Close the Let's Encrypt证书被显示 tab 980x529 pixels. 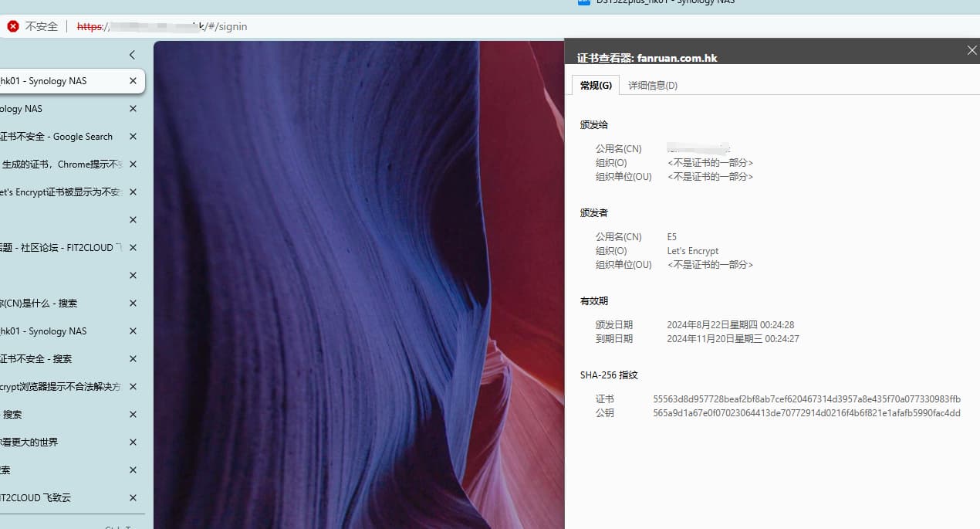133,192
